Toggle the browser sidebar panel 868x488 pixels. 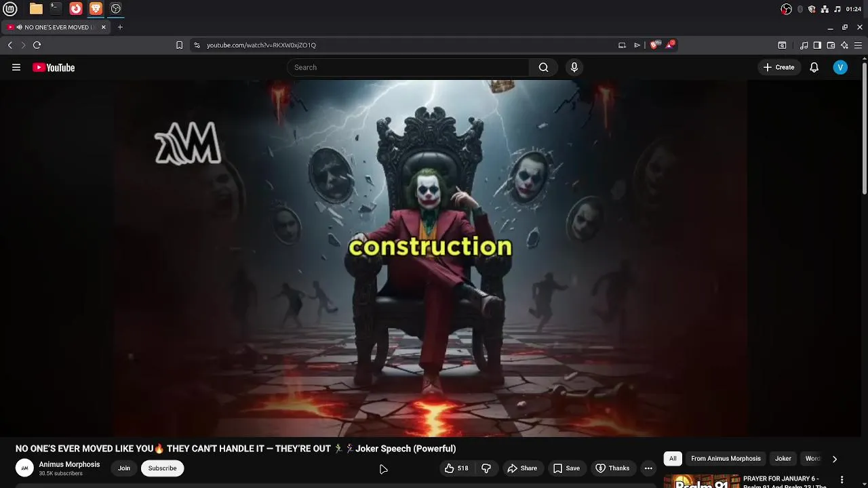coord(817,45)
